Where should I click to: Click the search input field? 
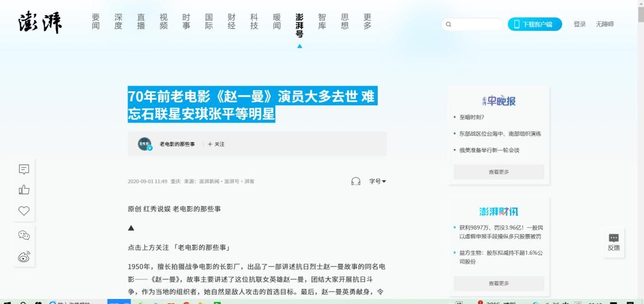click(x=476, y=24)
